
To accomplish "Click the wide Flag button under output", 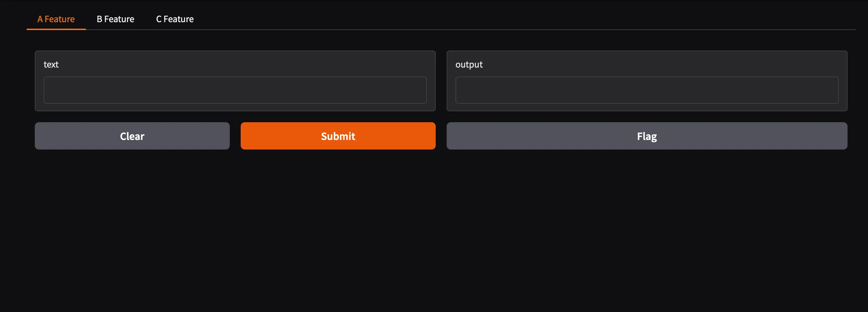I will 647,136.
